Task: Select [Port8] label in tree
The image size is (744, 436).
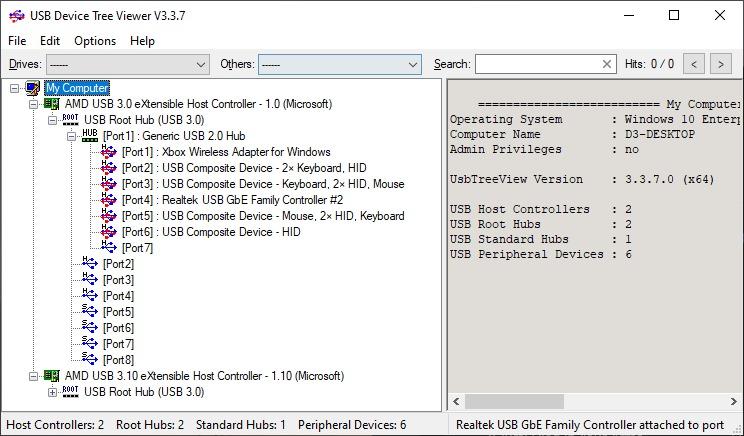Action: [x=119, y=360]
